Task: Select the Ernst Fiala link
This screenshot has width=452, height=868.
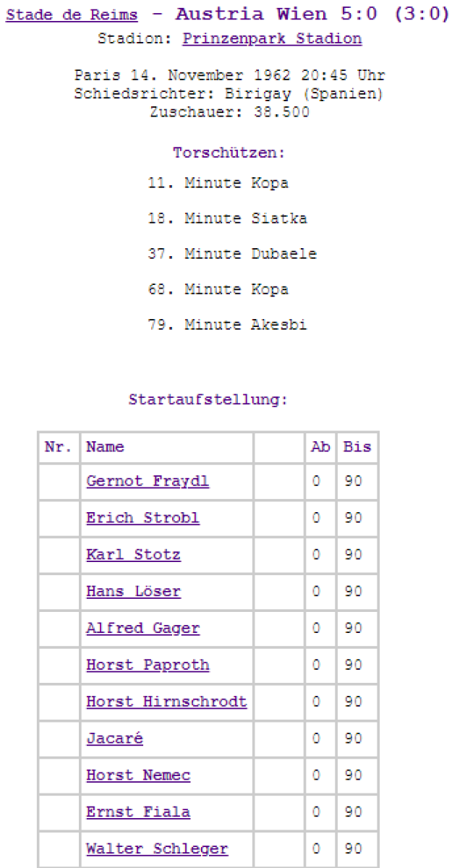Action: pos(138,812)
